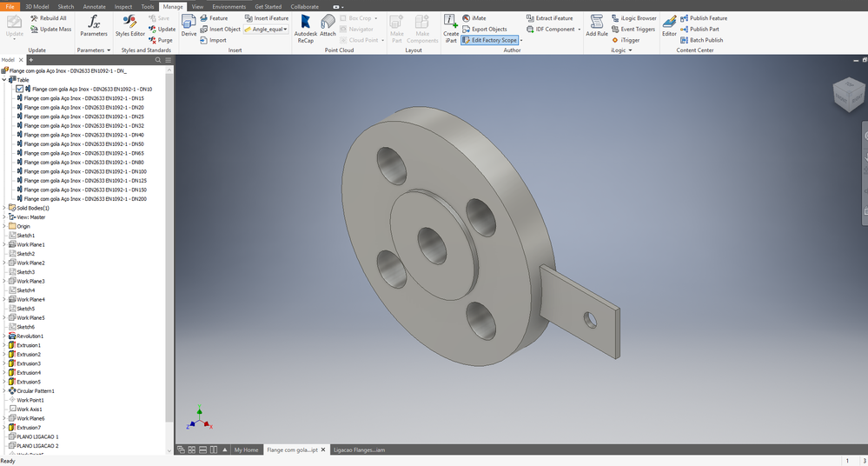Switch to the Annotate ribbon tab
Image resolution: width=868 pixels, height=466 pixels.
click(94, 7)
